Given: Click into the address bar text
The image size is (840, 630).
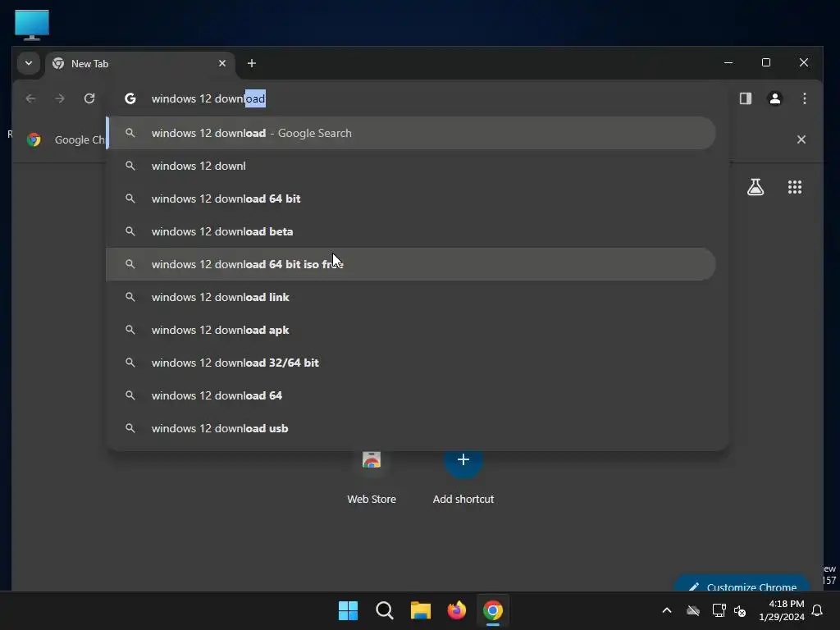Looking at the screenshot, I should 208,98.
